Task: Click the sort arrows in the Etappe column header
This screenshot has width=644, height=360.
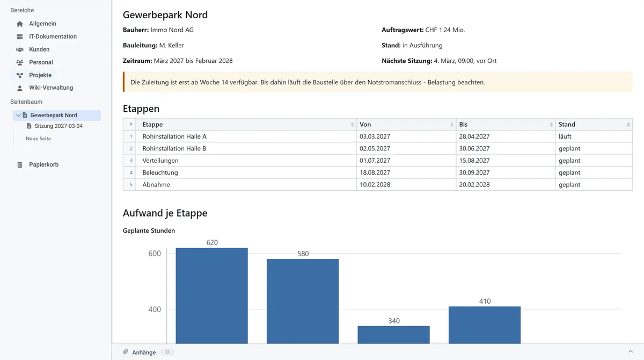Action: point(352,125)
